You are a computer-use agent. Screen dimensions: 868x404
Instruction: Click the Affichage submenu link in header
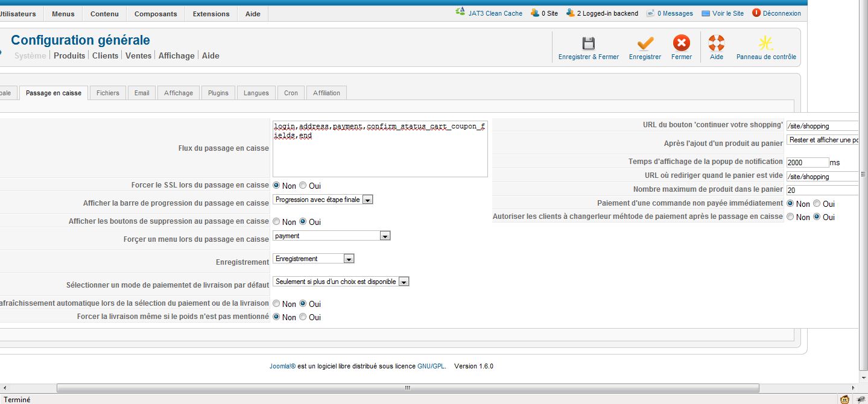point(177,55)
